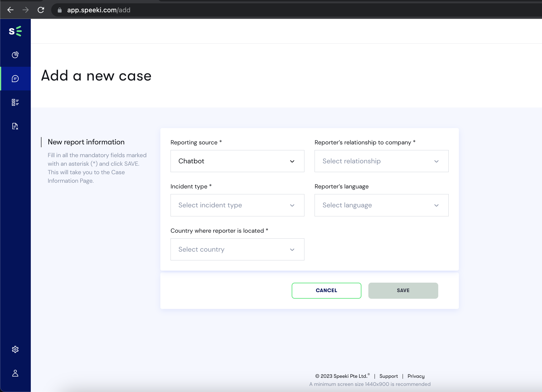The height and width of the screenshot is (392, 542).
Task: Click the Support link in footer
Action: coord(388,376)
